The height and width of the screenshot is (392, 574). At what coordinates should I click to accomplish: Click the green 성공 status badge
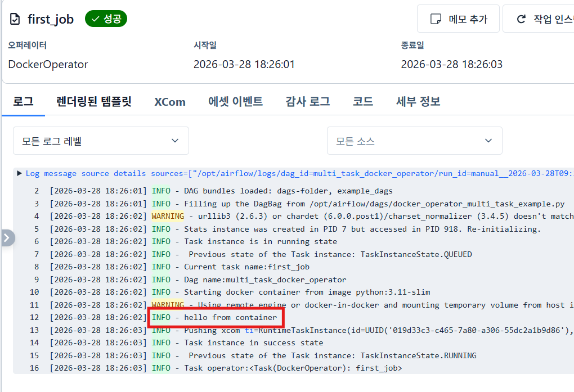[106, 19]
